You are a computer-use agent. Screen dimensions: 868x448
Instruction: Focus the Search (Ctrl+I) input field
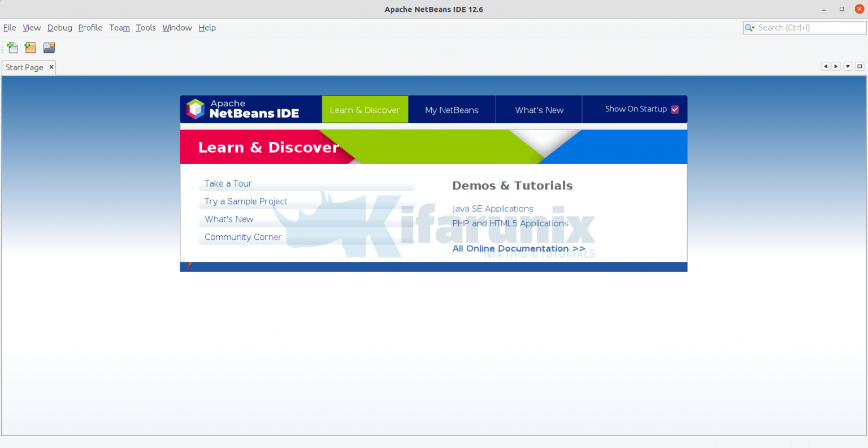coord(809,28)
